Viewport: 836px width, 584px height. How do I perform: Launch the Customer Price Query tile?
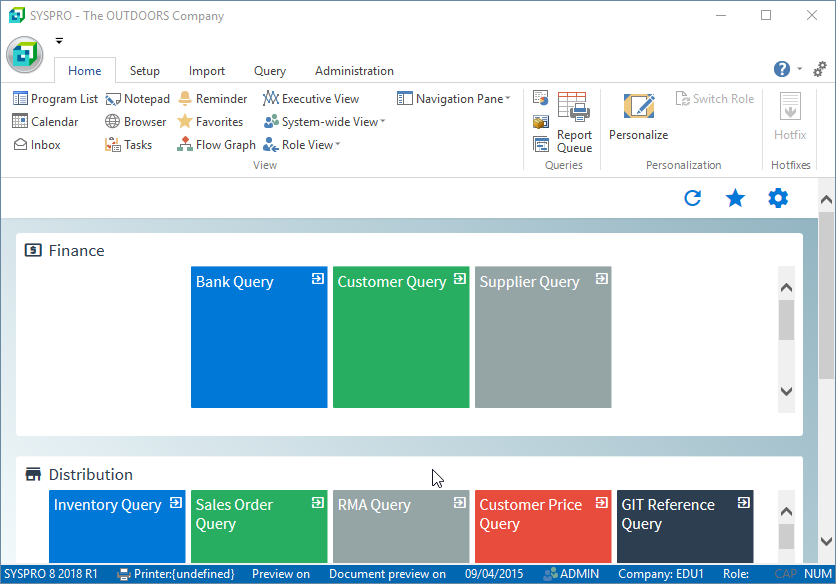542,525
